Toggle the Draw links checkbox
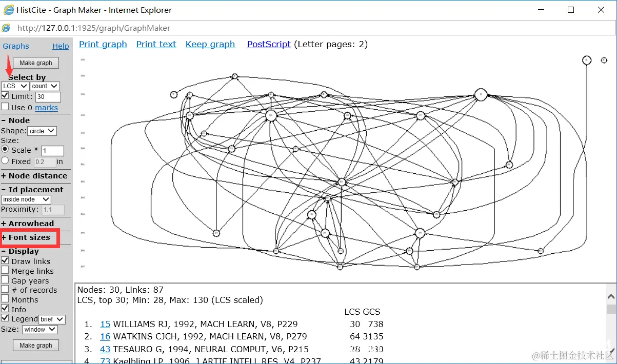The image size is (617, 364). (x=5, y=261)
